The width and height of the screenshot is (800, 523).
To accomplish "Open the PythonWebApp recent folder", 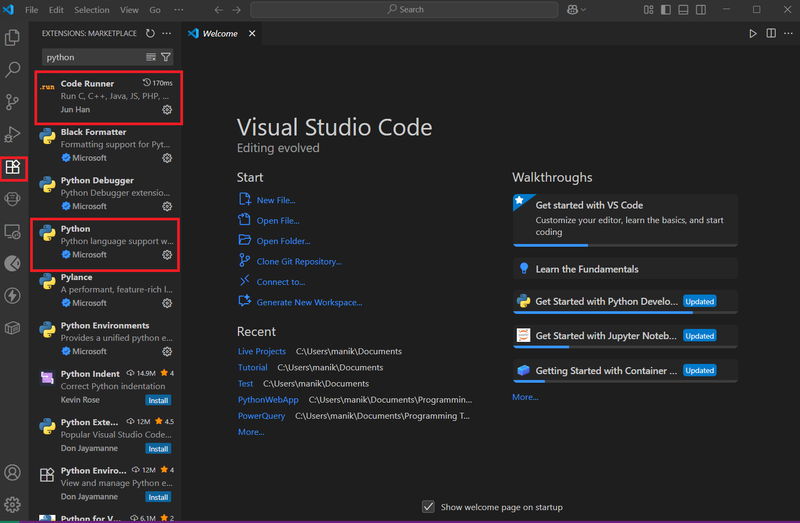I will coord(268,400).
